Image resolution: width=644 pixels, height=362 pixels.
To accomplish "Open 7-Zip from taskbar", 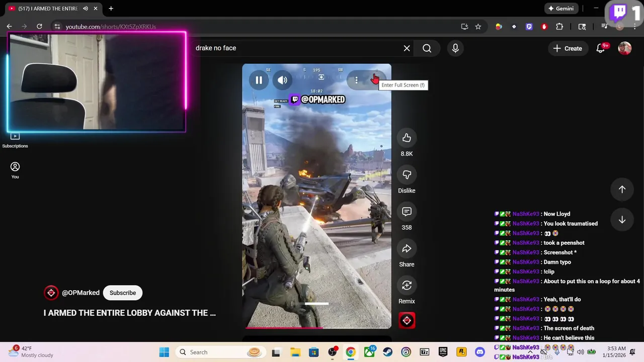I will click(x=425, y=352).
